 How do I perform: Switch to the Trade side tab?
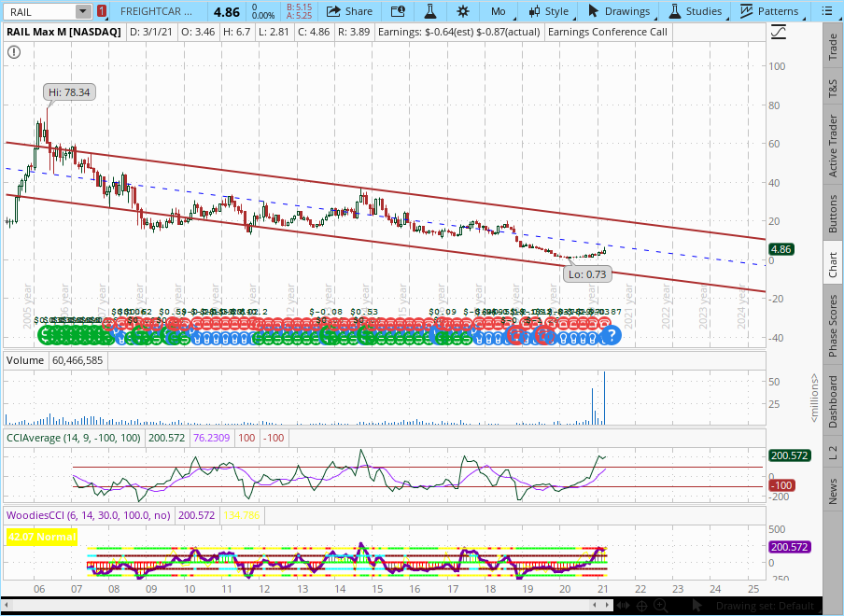[x=832, y=47]
